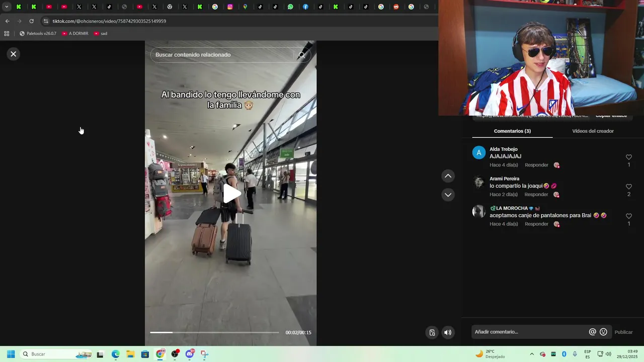Viewport: 644px width, 362px height.
Task: Open the Windows Start menu
Action: (11, 354)
